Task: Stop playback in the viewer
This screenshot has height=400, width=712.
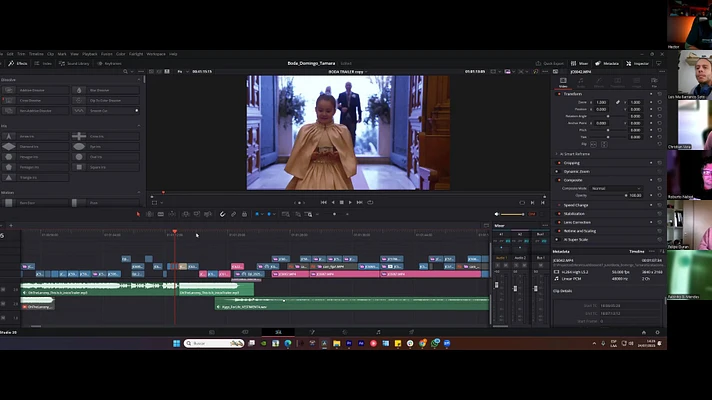Action: [341, 202]
